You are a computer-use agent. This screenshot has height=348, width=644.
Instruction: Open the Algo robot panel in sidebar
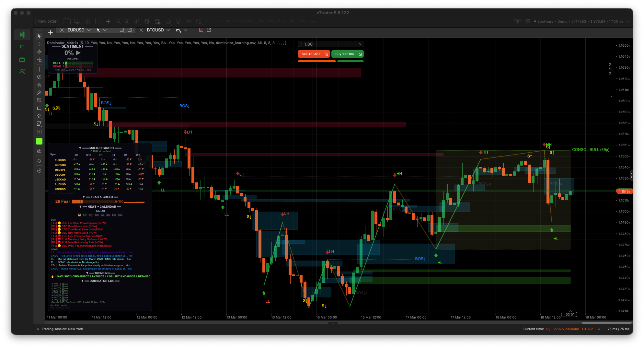[x=22, y=59]
